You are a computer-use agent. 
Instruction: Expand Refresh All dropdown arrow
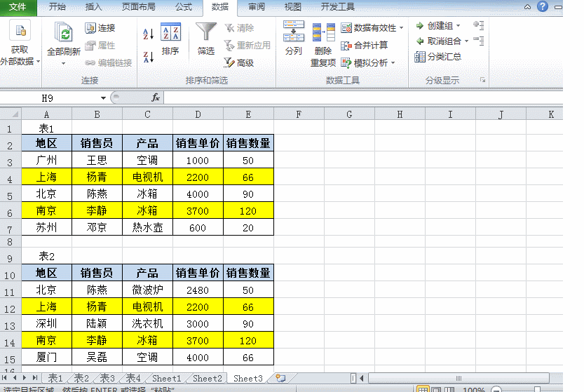tap(64, 64)
